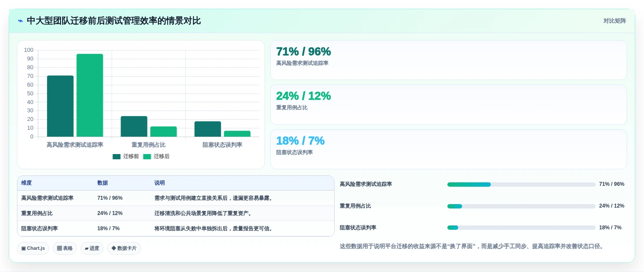Click the 71% / 96% progress value
This screenshot has width=644, height=272.
(x=612, y=184)
